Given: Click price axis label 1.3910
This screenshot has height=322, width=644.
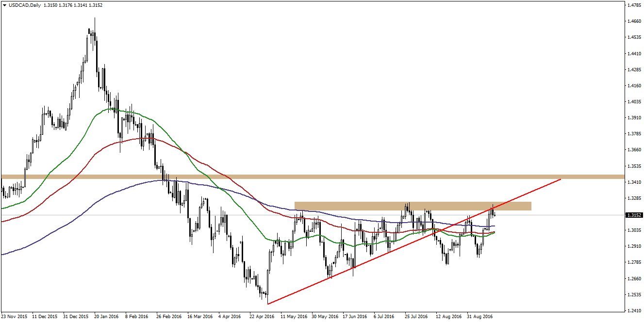Looking at the screenshot, I should pos(635,118).
